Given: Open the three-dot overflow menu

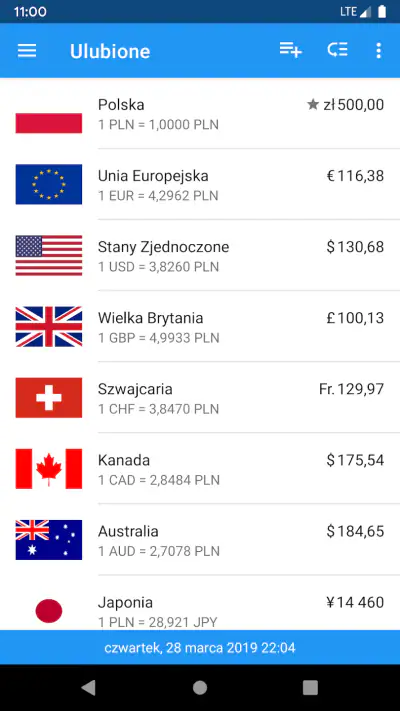Looking at the screenshot, I should pos(379,50).
